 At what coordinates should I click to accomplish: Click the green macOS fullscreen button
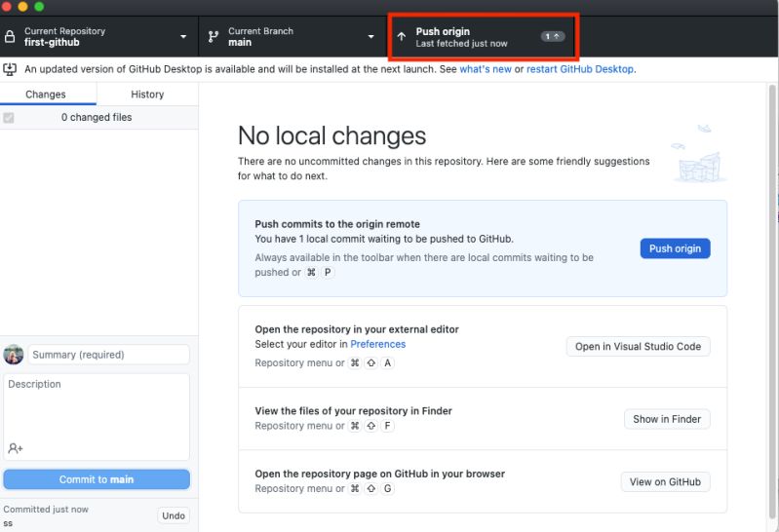pos(39,7)
